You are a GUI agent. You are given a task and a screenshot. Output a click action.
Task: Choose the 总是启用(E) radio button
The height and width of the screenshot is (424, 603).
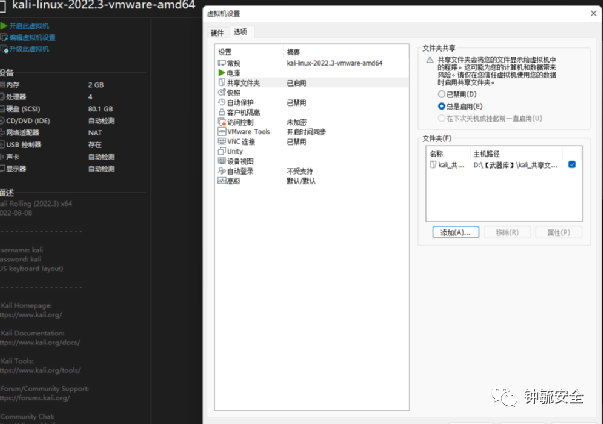[x=441, y=106]
